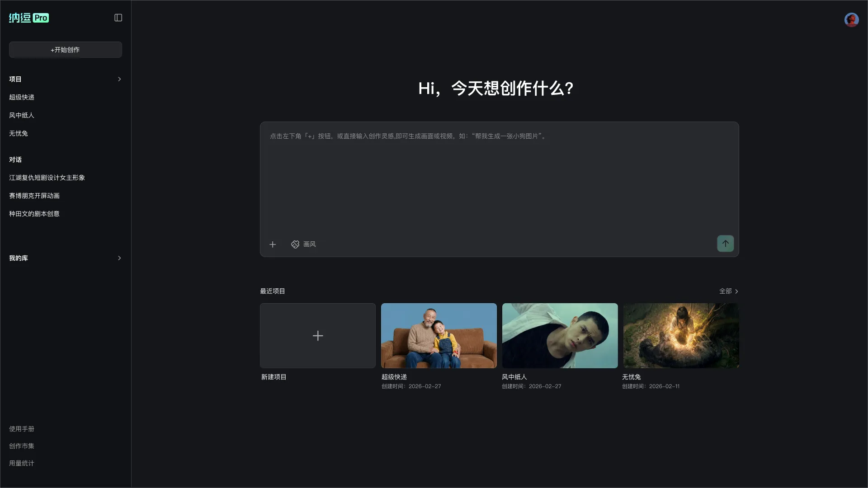Image resolution: width=868 pixels, height=488 pixels.
Task: Click the +开始创作 button
Action: tap(65, 50)
